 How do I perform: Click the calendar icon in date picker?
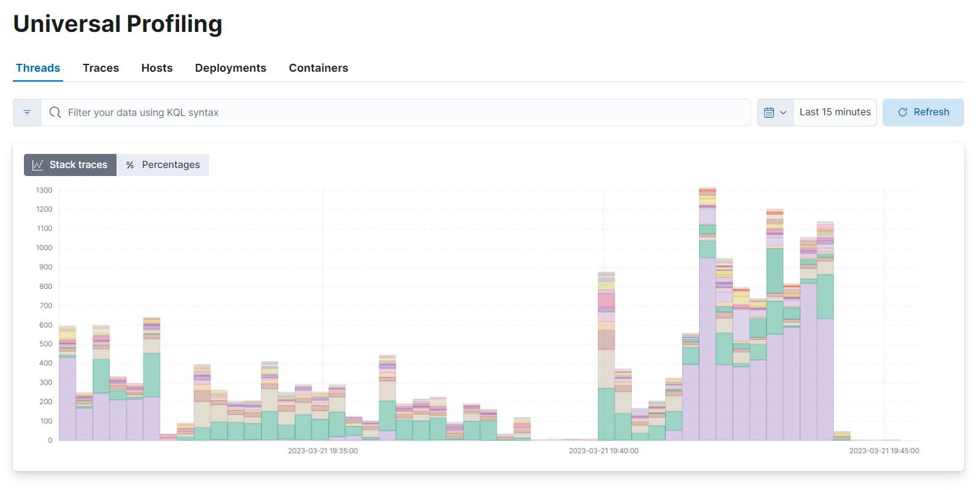769,113
